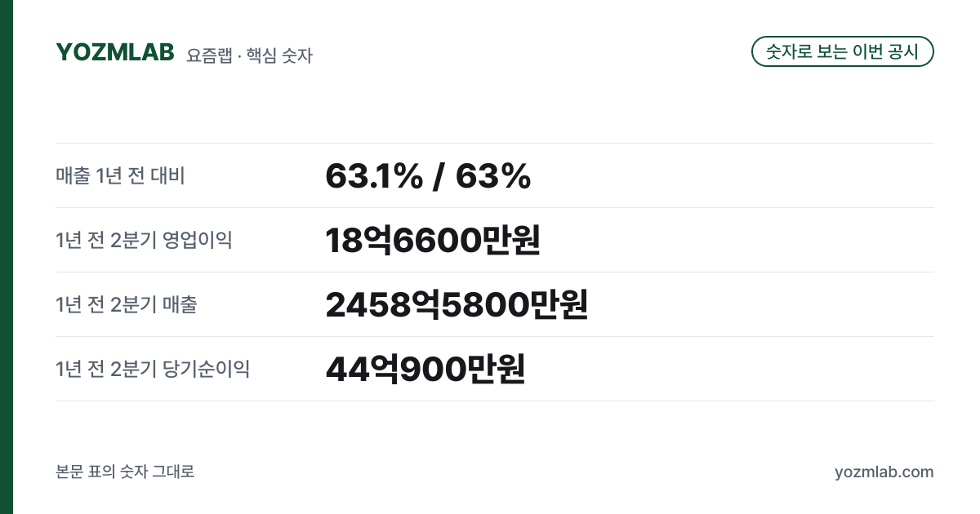Click the 1년 전 2분기 영업이익 label
The height and width of the screenshot is (514, 980).
pos(144,240)
